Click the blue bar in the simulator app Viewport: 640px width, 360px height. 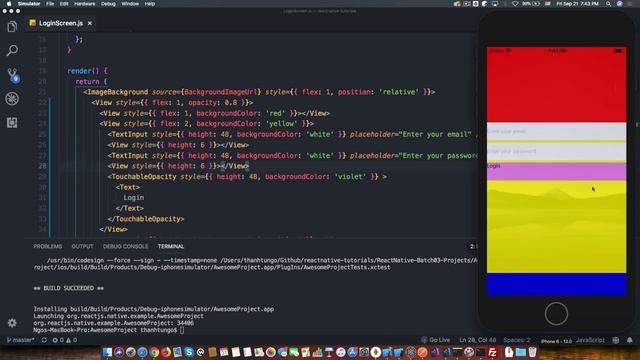pyautogui.click(x=556, y=284)
